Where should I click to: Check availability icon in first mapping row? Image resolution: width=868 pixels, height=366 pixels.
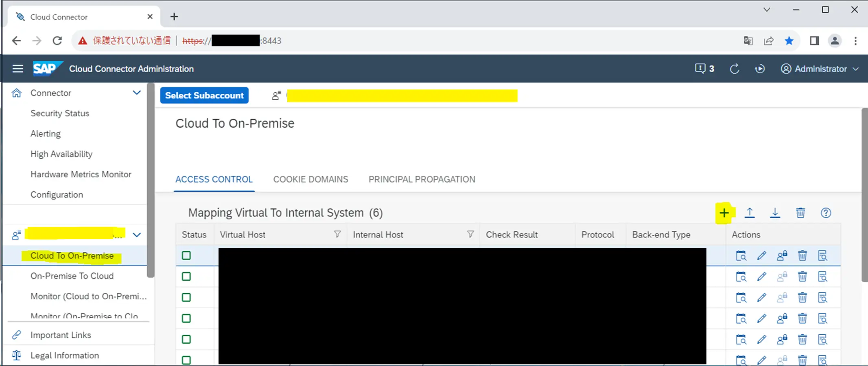pos(741,256)
